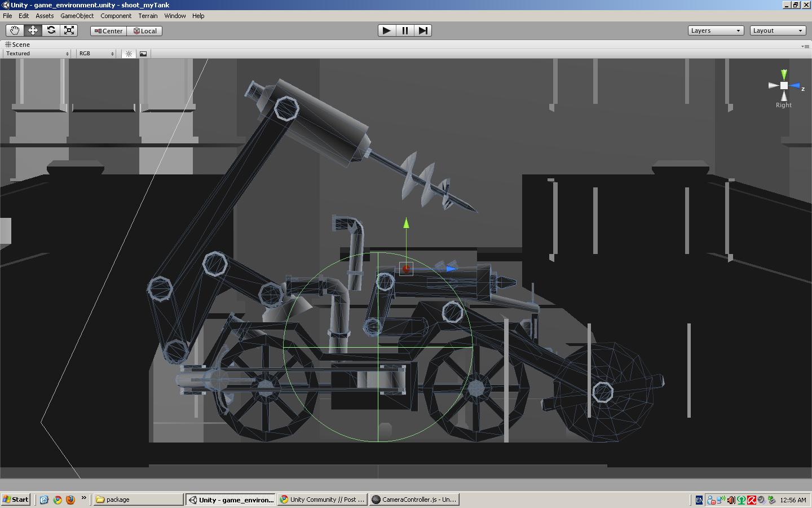
Task: Select the Scale tool
Action: [69, 30]
